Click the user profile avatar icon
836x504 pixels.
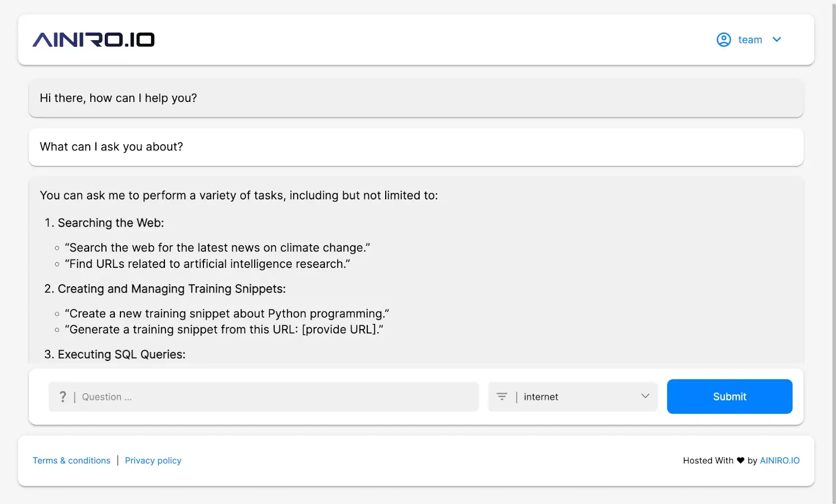pyautogui.click(x=723, y=40)
